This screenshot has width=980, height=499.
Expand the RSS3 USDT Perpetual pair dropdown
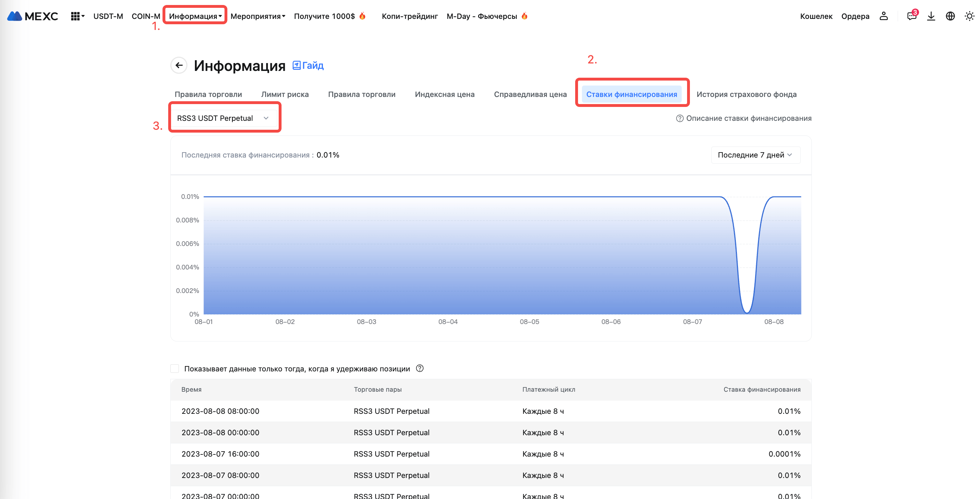(223, 118)
